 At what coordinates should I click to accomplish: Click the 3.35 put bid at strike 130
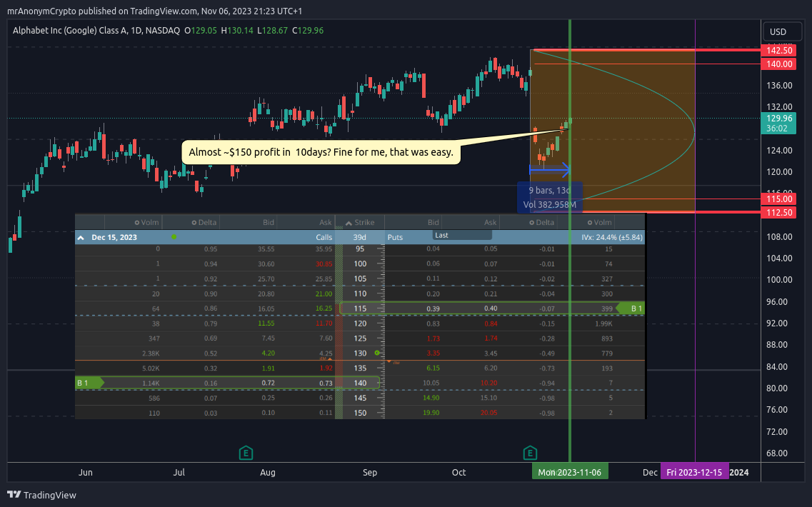click(433, 353)
